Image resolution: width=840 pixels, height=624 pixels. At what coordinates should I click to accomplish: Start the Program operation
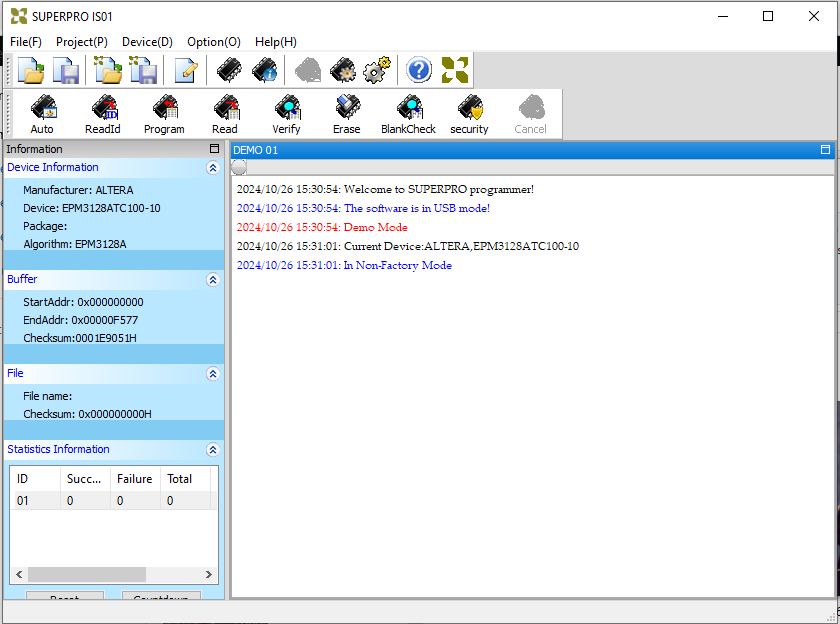164,115
